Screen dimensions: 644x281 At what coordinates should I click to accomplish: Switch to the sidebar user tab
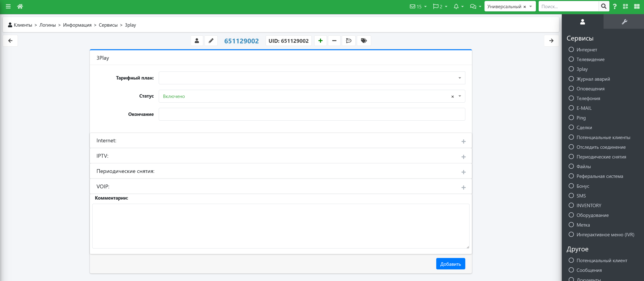[x=582, y=22]
